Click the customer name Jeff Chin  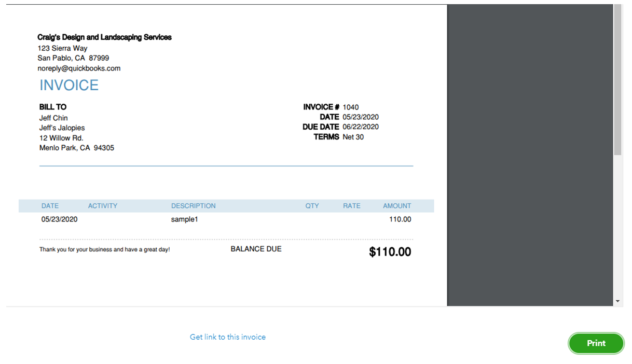pos(53,118)
